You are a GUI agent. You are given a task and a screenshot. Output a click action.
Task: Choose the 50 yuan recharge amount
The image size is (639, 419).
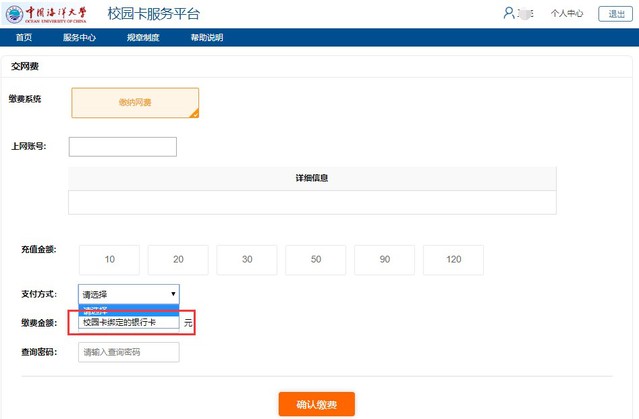(315, 260)
